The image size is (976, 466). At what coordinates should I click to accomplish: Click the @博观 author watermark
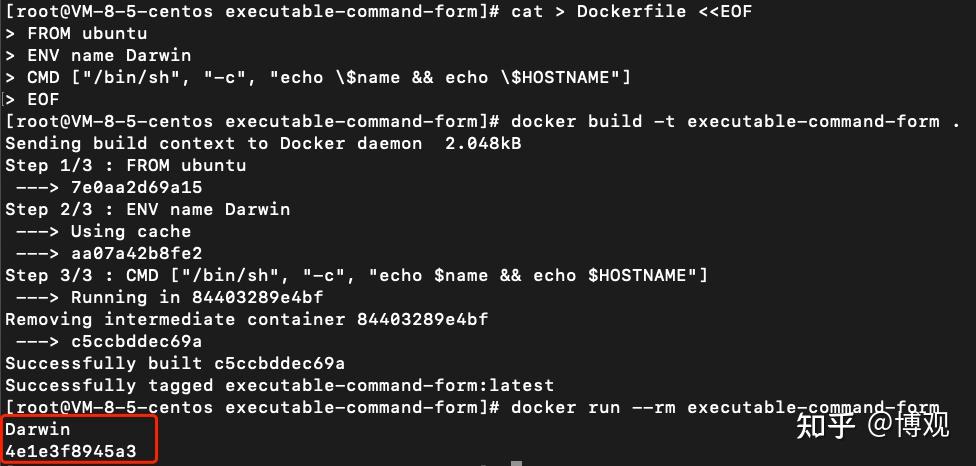[908, 426]
